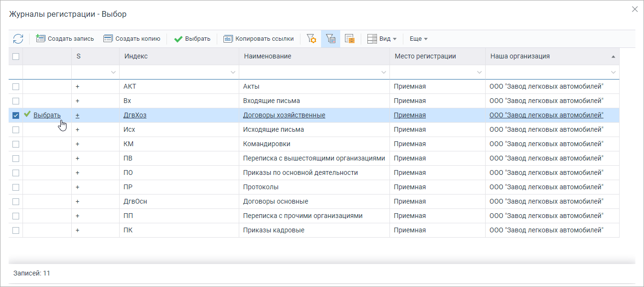Click the Создать запись icon
This screenshot has width=644, height=287.
coord(41,39)
